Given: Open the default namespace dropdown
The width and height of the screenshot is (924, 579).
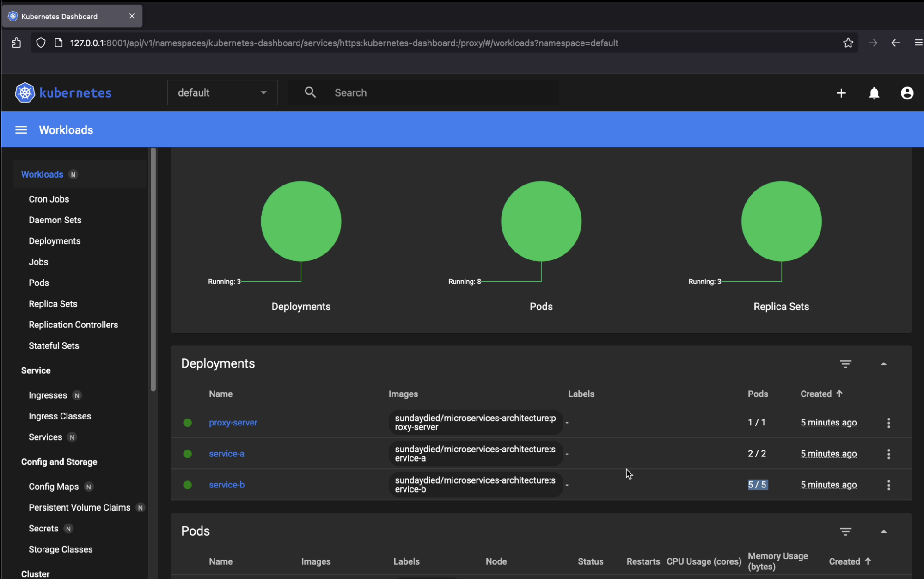Looking at the screenshot, I should pyautogui.click(x=222, y=92).
